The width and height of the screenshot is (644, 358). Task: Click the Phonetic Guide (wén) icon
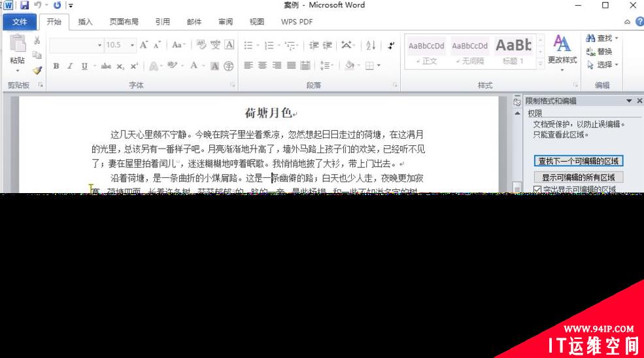click(215, 45)
